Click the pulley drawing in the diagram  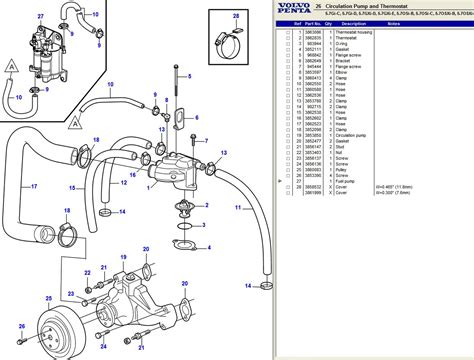tap(62, 332)
